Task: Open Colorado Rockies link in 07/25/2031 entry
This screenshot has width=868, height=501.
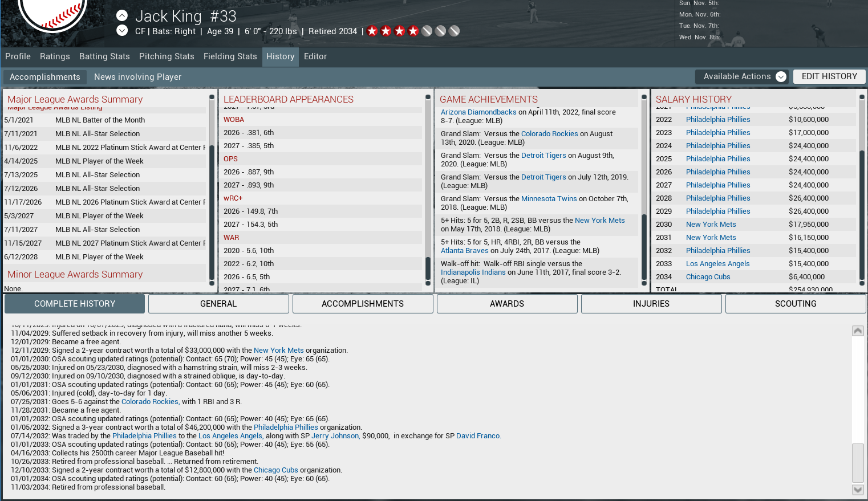Action: click(151, 402)
